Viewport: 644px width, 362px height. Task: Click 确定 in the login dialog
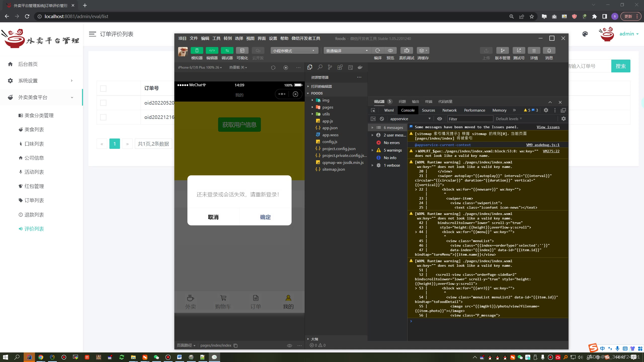tap(265, 217)
